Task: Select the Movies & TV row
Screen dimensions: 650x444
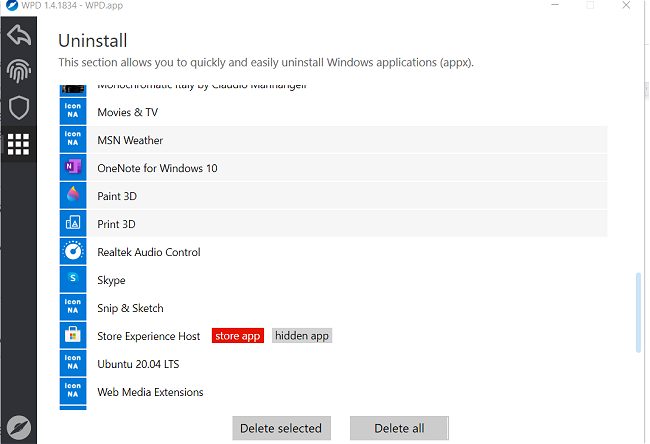Action: point(333,112)
